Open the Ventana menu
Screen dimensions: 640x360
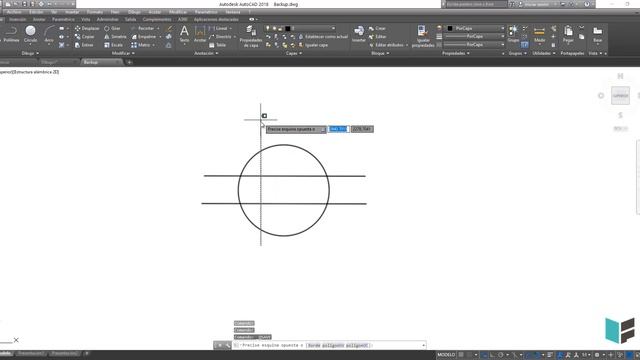233,12
